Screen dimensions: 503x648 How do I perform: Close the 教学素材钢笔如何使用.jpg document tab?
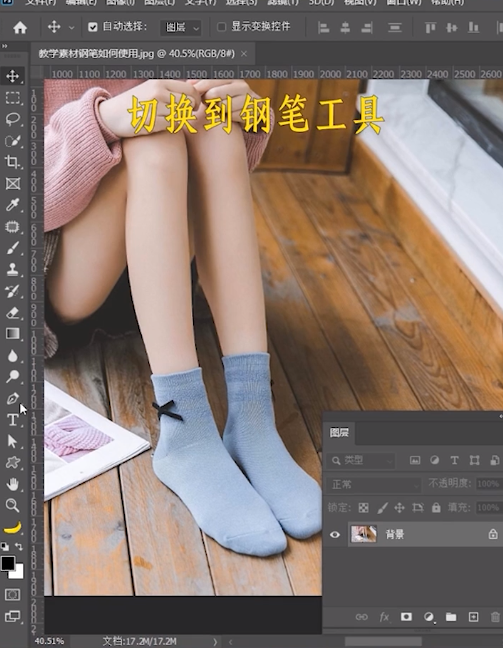click(244, 54)
